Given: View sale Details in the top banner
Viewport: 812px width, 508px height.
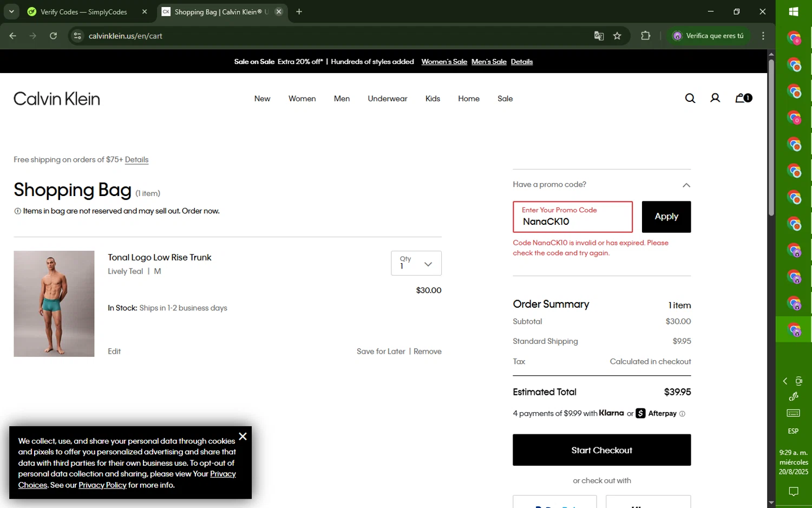Looking at the screenshot, I should [522, 62].
